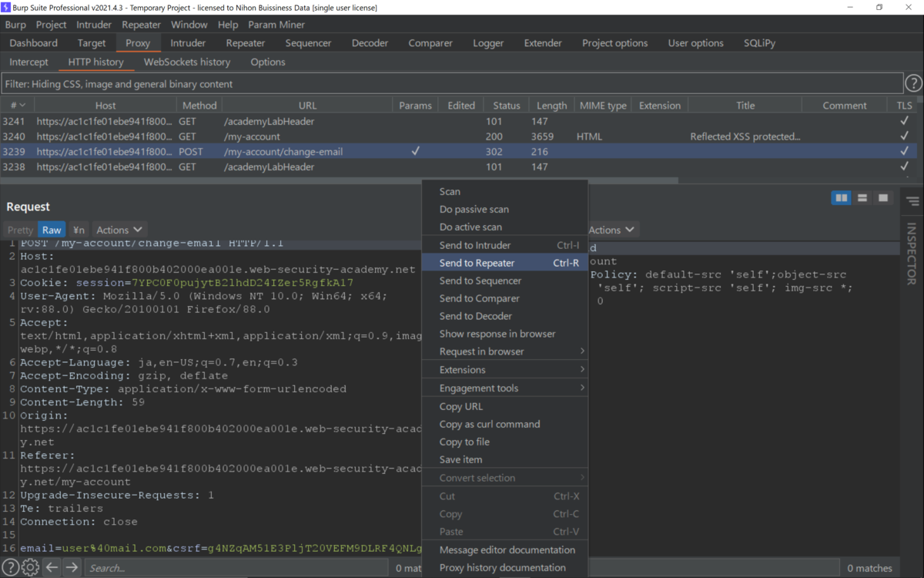Choose Send to Intruder

[x=504, y=245]
